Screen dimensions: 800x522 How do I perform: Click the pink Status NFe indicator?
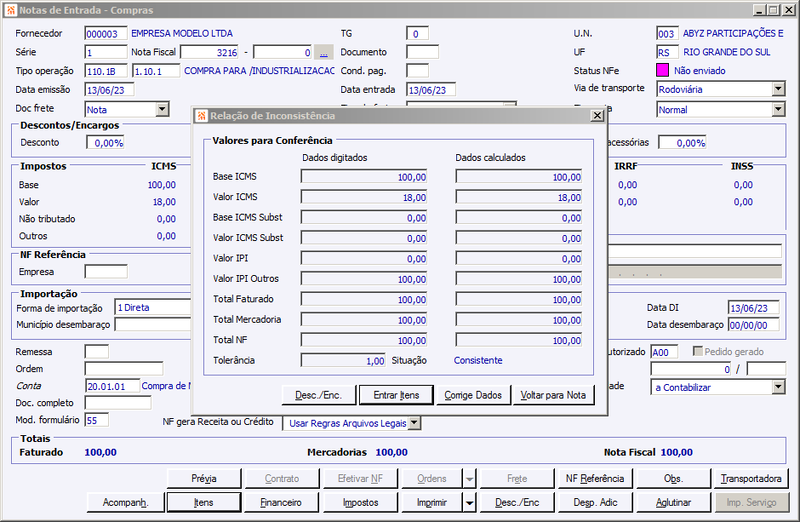[662, 70]
